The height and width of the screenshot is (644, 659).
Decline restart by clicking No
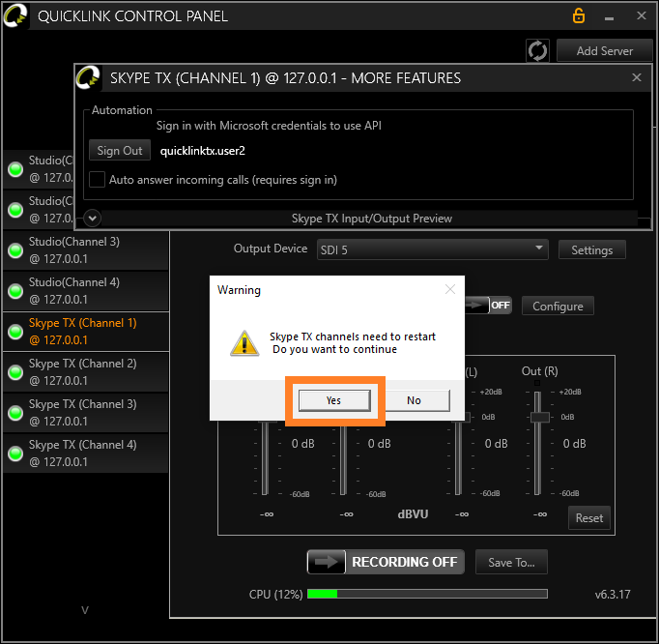tap(414, 400)
